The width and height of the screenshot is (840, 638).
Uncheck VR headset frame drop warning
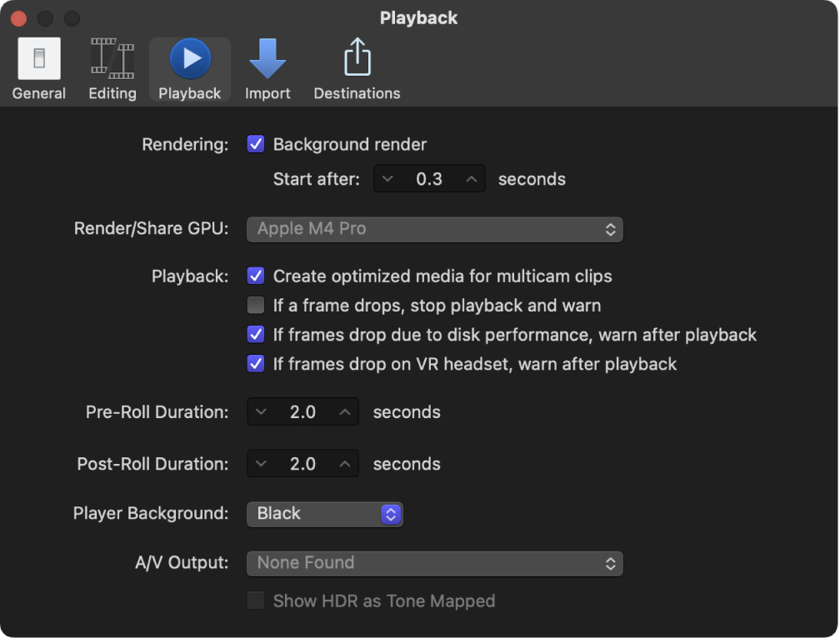pos(255,364)
